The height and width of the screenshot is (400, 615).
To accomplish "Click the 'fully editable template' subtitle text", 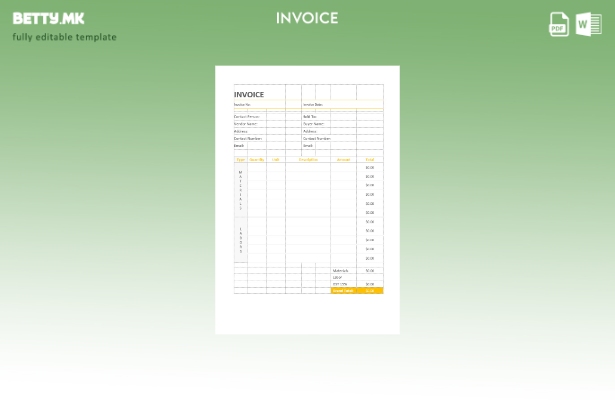I will coord(64,37).
